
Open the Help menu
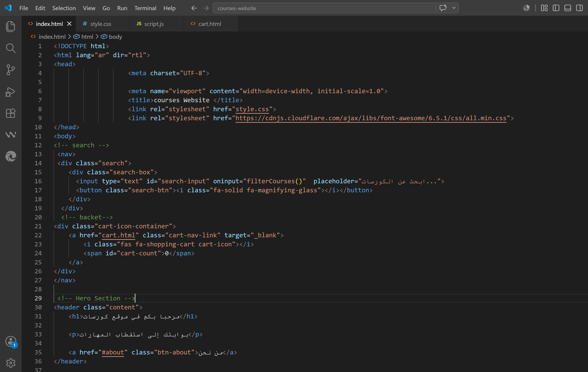coord(170,8)
